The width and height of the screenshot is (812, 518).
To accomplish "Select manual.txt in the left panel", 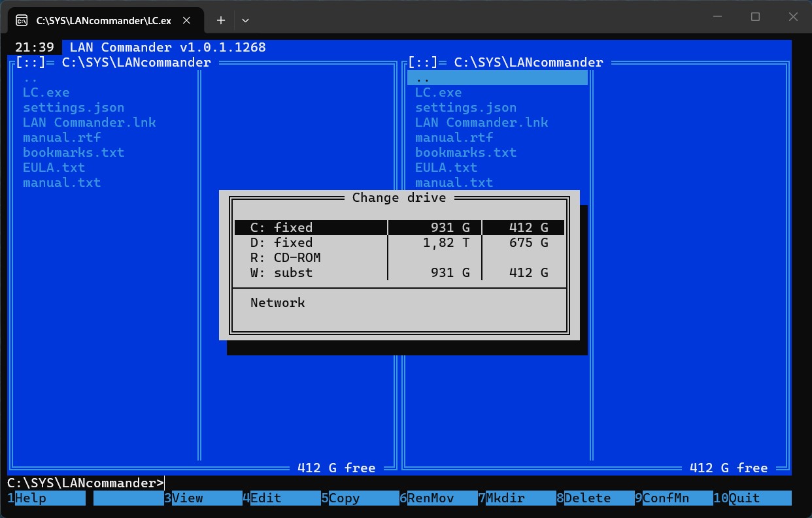I will click(x=62, y=183).
